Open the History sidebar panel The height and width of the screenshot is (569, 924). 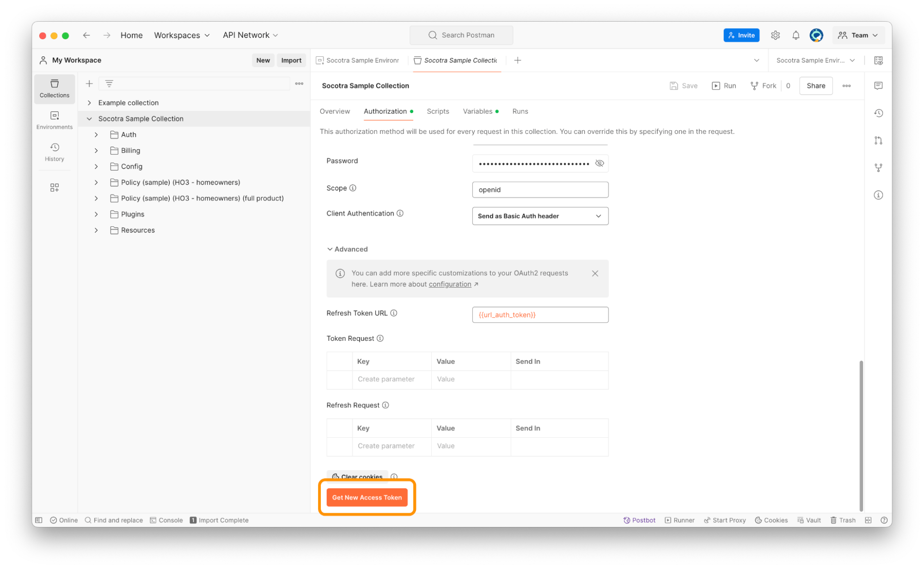(54, 151)
